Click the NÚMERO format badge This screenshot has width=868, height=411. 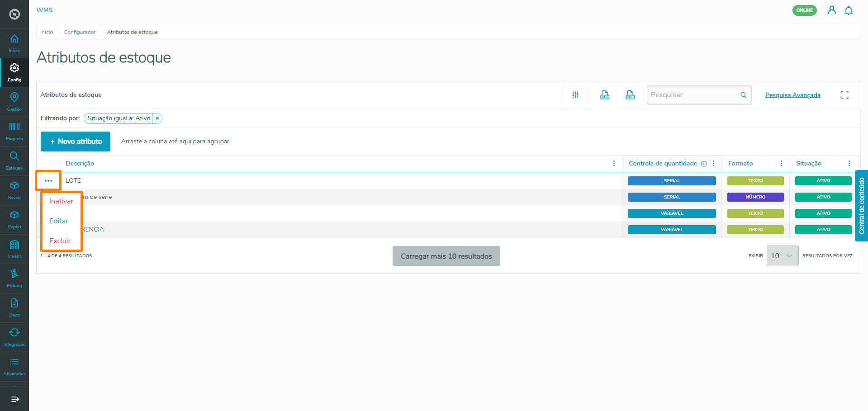755,197
